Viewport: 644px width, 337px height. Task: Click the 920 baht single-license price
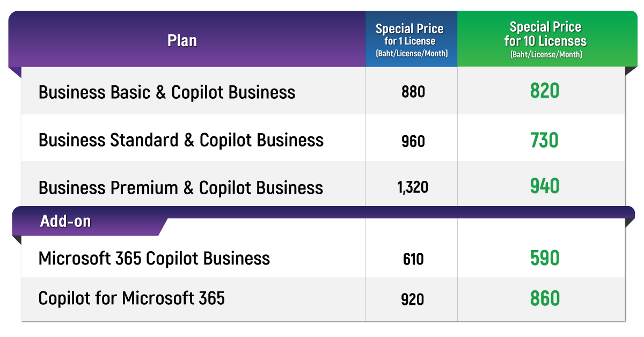pos(413,299)
